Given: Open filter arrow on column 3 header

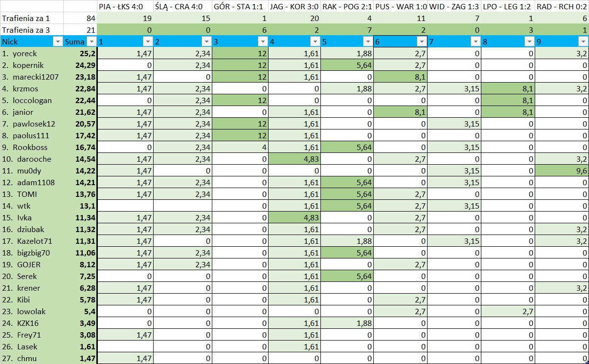Looking at the screenshot, I should [261, 42].
